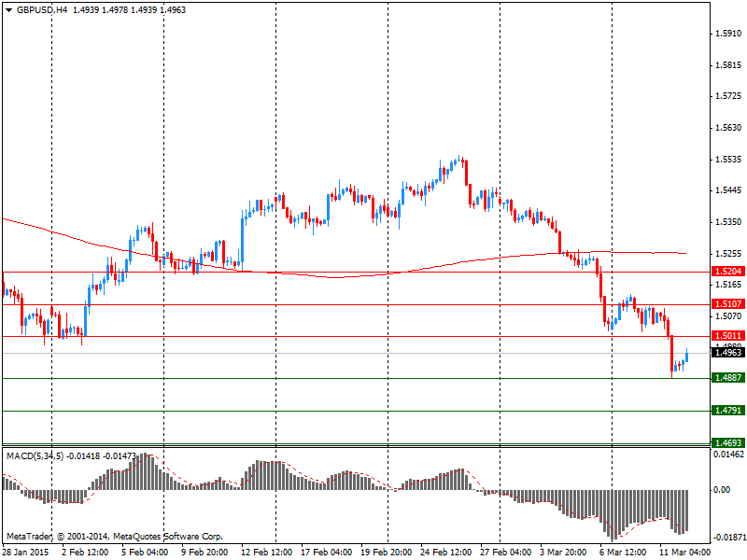Click the 17 Feb 04:00 time label
This screenshot has height=560, width=747.
coord(326,553)
